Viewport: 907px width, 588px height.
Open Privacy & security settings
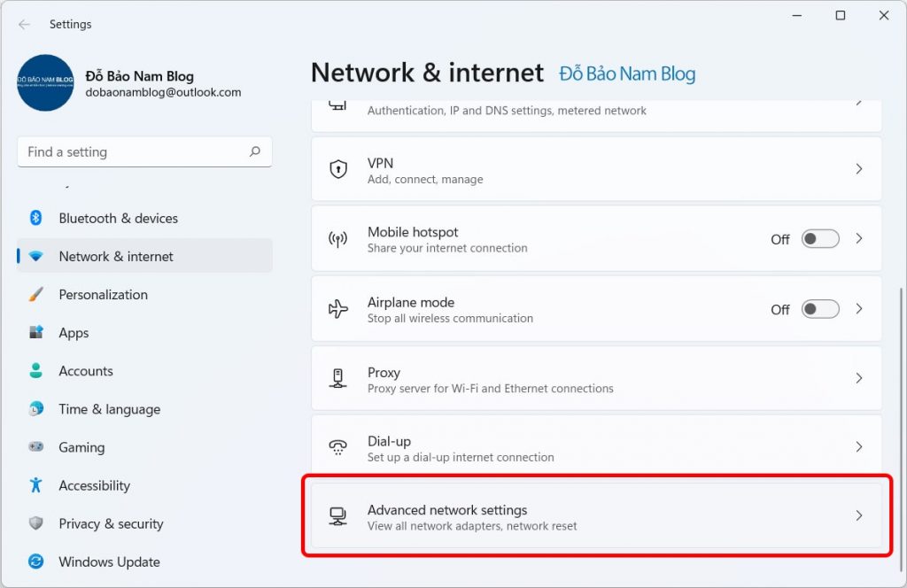pos(144,523)
